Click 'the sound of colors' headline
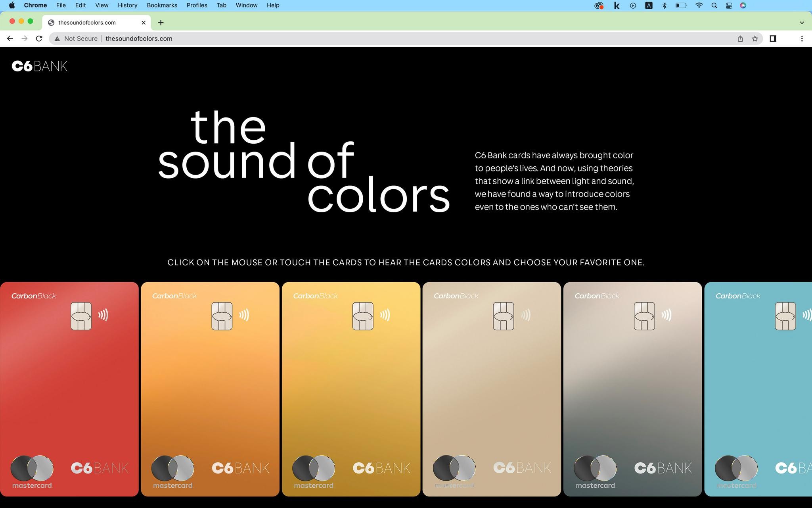Screen dimensions: 812x508 304,161
